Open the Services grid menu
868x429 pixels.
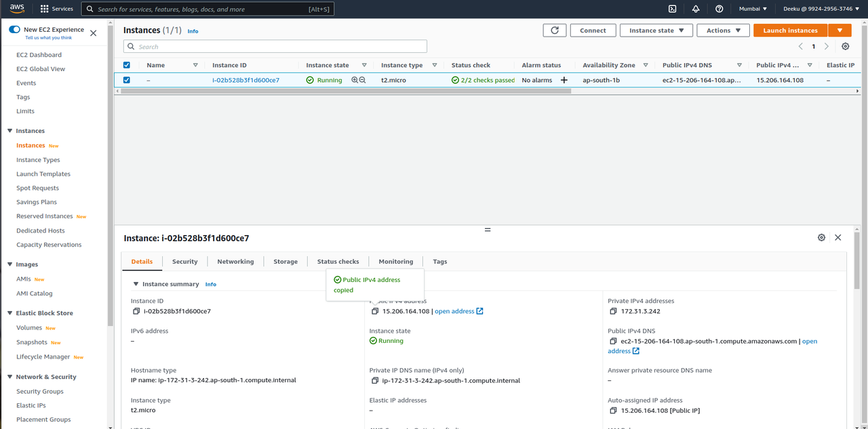(x=57, y=9)
